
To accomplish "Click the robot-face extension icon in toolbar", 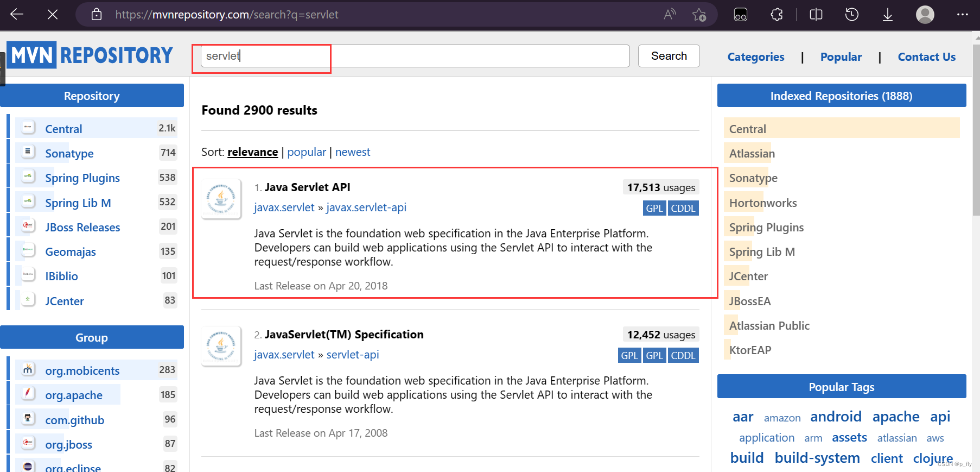I will 741,15.
